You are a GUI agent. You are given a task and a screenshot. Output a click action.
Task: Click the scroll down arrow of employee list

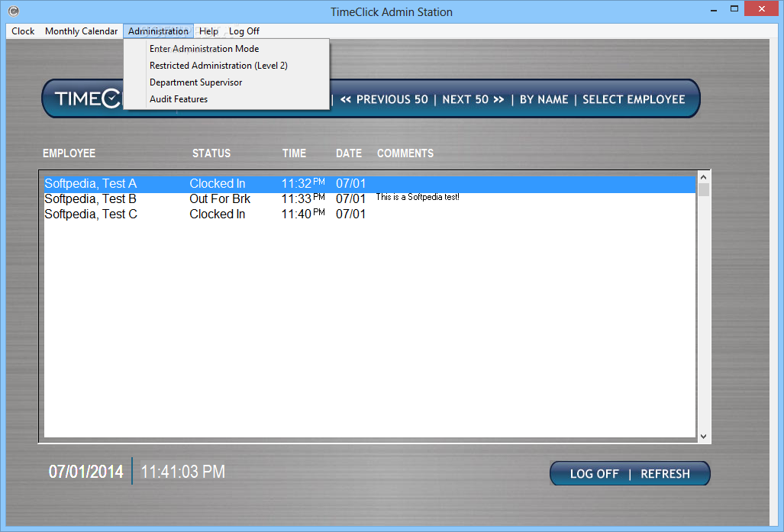click(x=704, y=437)
